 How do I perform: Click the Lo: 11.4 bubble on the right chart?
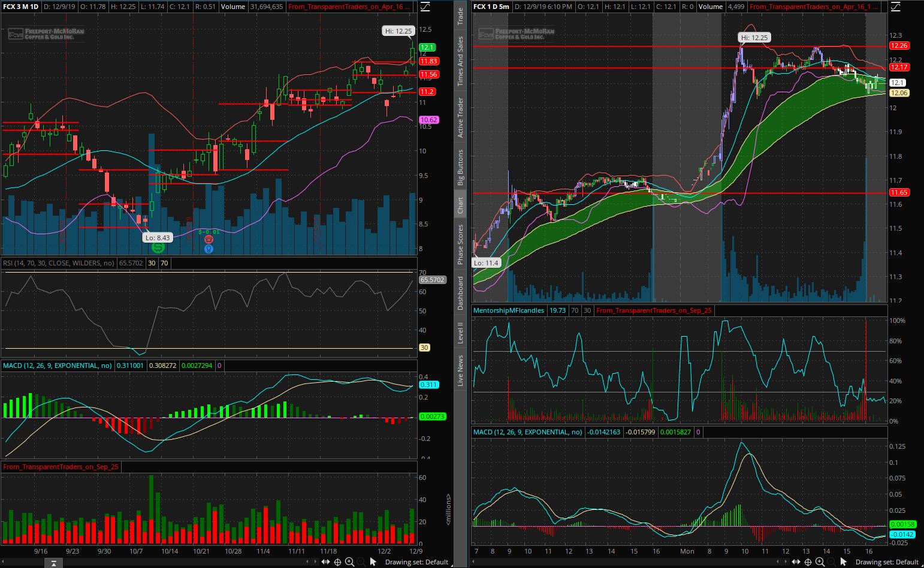click(x=485, y=262)
